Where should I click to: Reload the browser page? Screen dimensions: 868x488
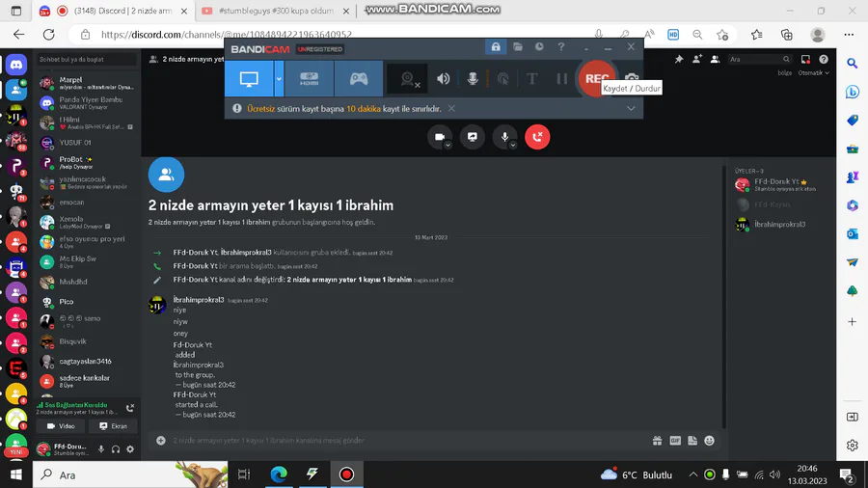click(x=49, y=35)
